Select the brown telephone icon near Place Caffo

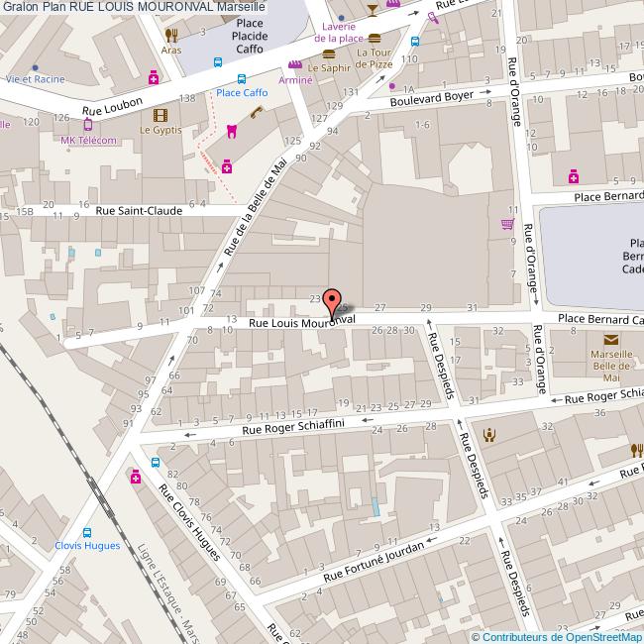[255, 112]
